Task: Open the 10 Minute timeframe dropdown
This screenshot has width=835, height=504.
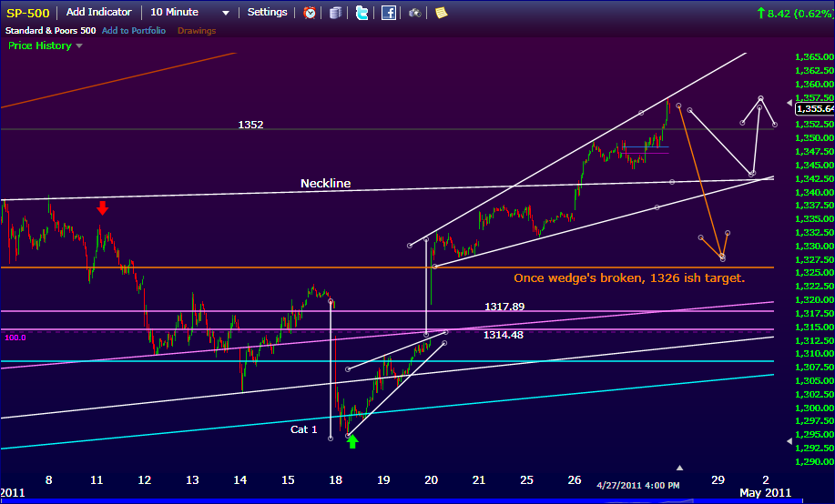Action: click(x=189, y=13)
